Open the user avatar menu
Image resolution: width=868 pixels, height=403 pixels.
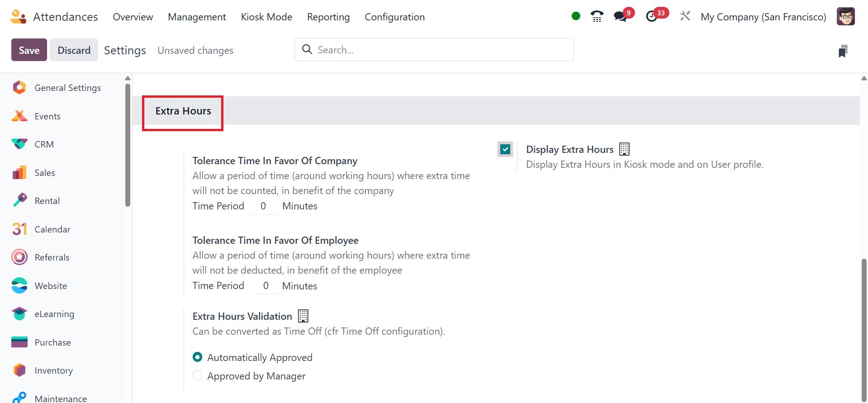point(845,17)
